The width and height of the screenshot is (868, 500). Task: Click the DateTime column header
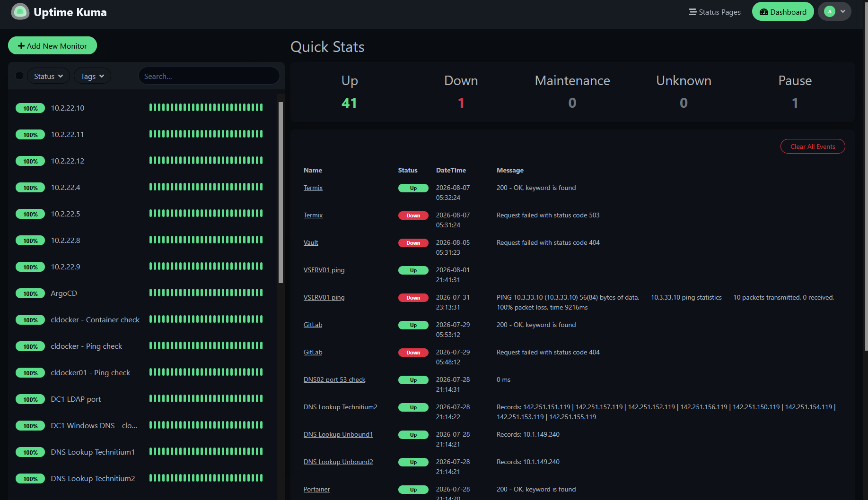point(451,170)
